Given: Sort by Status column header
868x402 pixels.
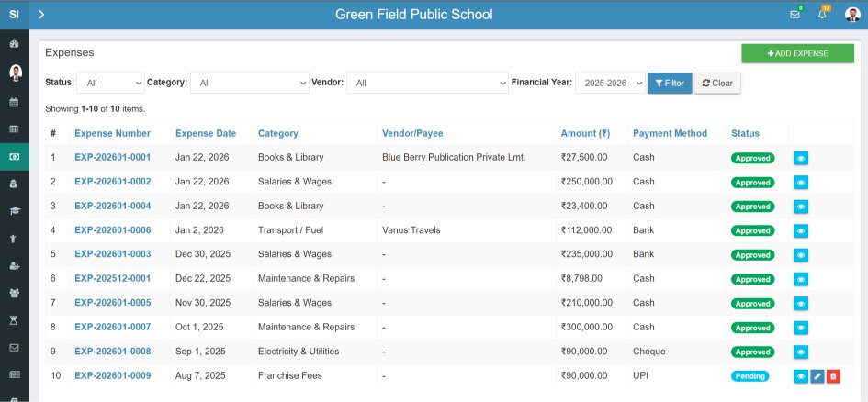Looking at the screenshot, I should pyautogui.click(x=745, y=133).
